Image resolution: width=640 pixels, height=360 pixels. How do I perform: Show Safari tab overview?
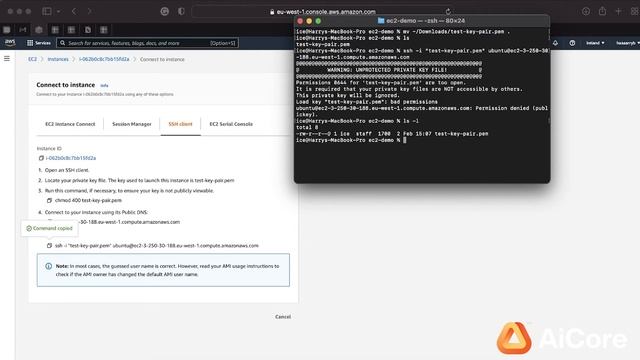click(x=635, y=11)
